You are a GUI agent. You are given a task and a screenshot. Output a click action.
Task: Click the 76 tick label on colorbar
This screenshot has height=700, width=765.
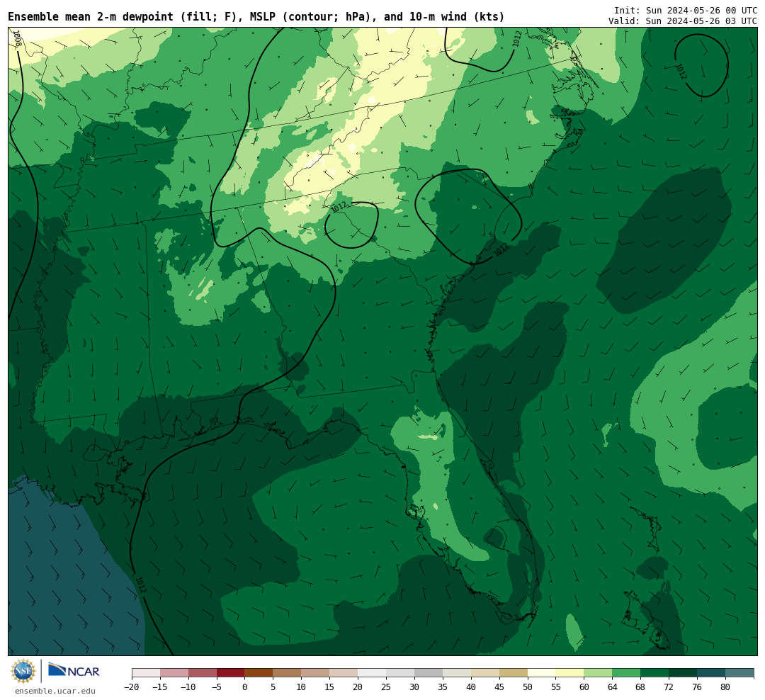click(698, 687)
